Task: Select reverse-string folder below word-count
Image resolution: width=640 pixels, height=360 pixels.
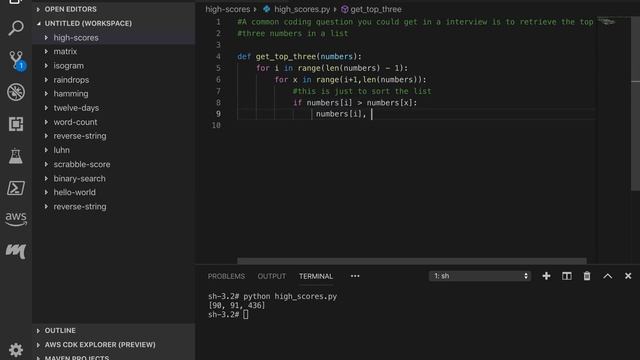Action: (114, 136)
